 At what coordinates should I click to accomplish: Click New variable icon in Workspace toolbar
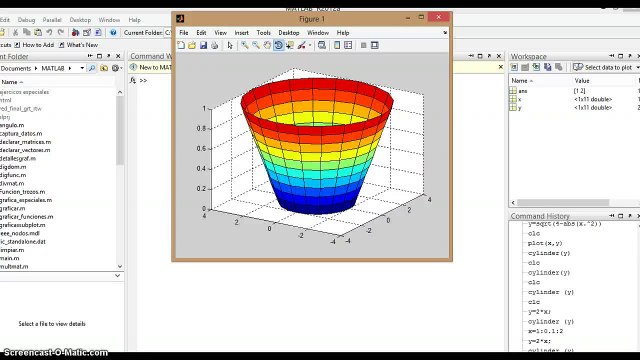(x=514, y=67)
